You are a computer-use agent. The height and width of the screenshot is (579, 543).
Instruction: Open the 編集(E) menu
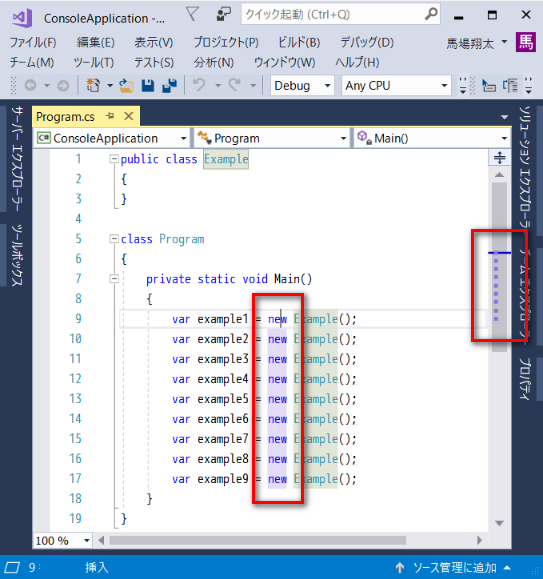tap(96, 42)
